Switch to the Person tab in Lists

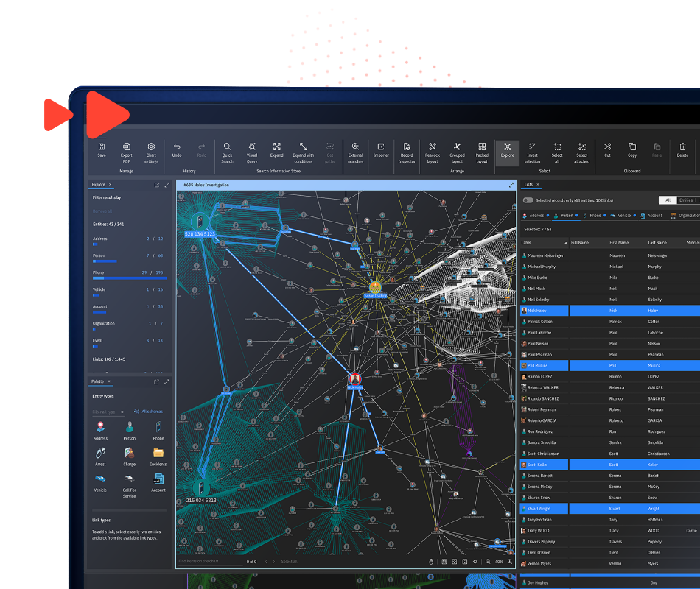point(566,215)
